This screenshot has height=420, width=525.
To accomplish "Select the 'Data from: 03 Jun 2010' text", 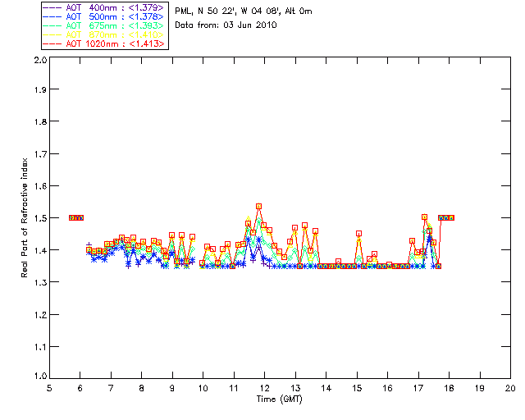I will click(x=226, y=25).
